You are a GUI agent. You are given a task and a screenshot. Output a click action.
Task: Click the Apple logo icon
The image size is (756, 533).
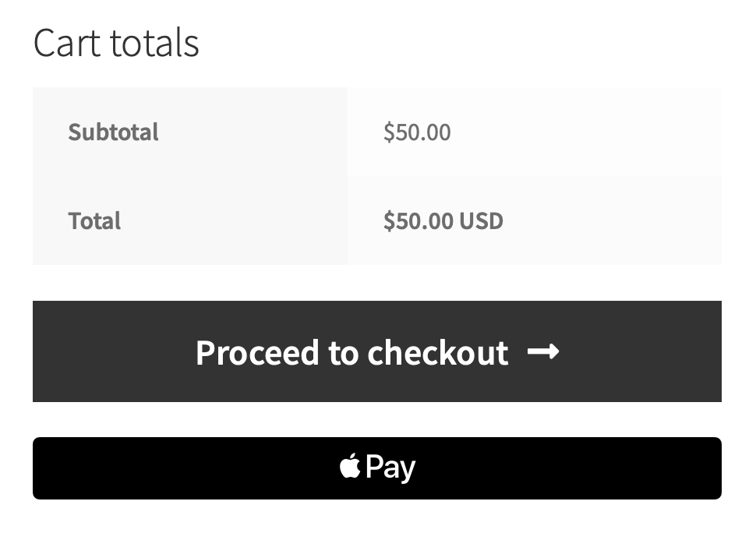click(x=350, y=467)
